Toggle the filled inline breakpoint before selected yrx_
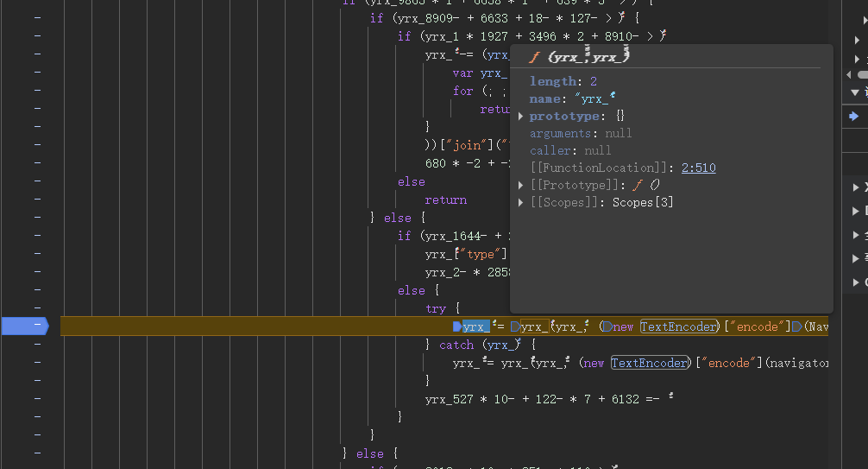Screen dimensions: 868x469 point(457,327)
